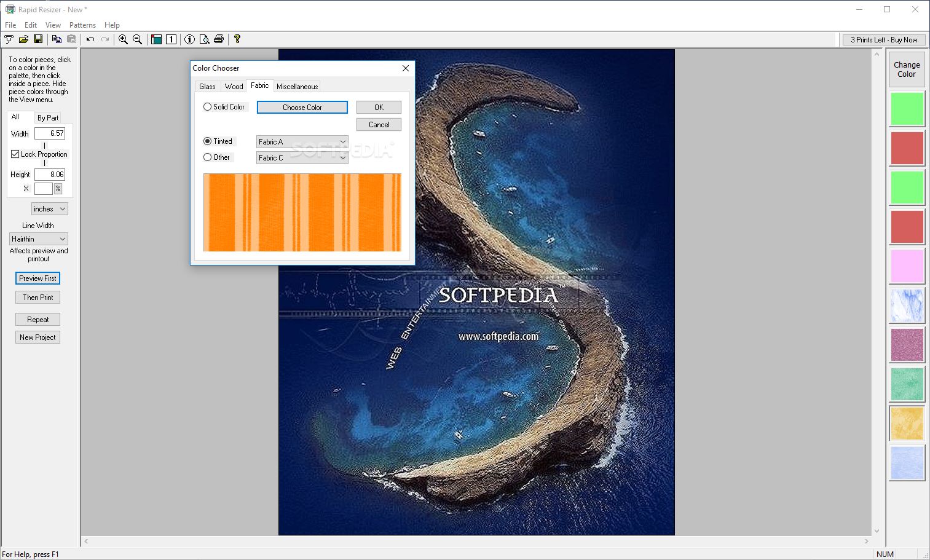Image resolution: width=930 pixels, height=560 pixels.
Task: Click the Open folder toolbar icon
Action: point(23,39)
